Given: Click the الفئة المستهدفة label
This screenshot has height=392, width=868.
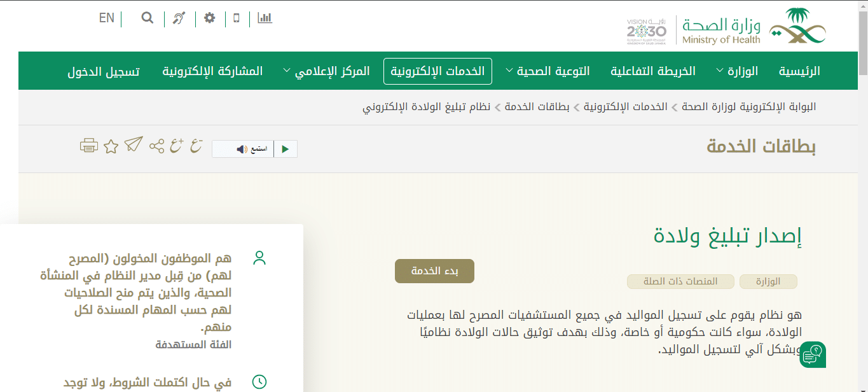Looking at the screenshot, I should tap(193, 344).
